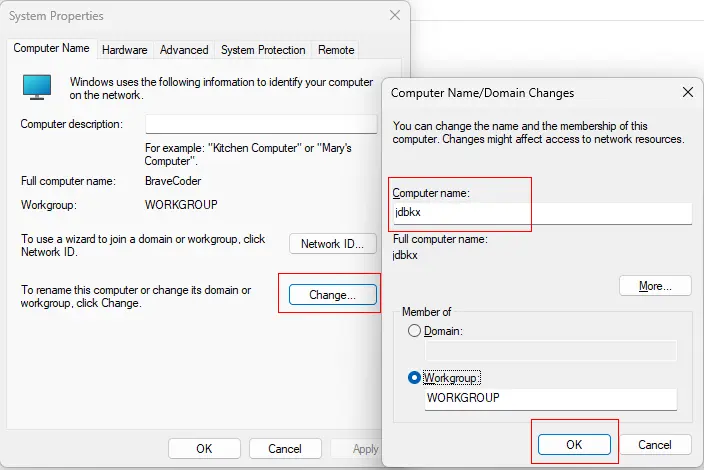Click OK in the System Properties window
Image resolution: width=704 pixels, height=470 pixels.
click(x=204, y=449)
